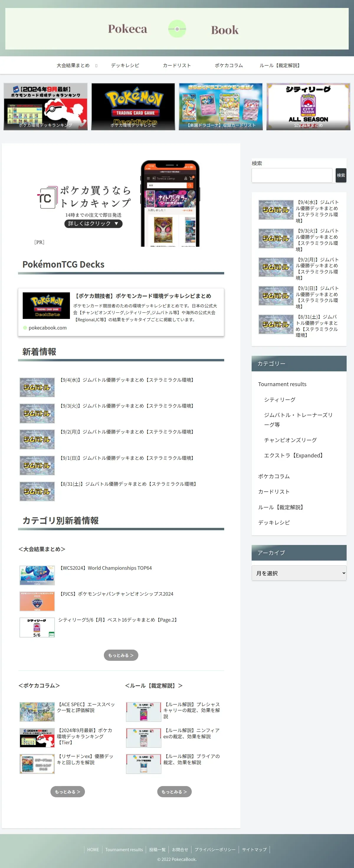Open the シティリーグ ALL SEASON banner
This screenshot has width=354, height=868.
309,106
